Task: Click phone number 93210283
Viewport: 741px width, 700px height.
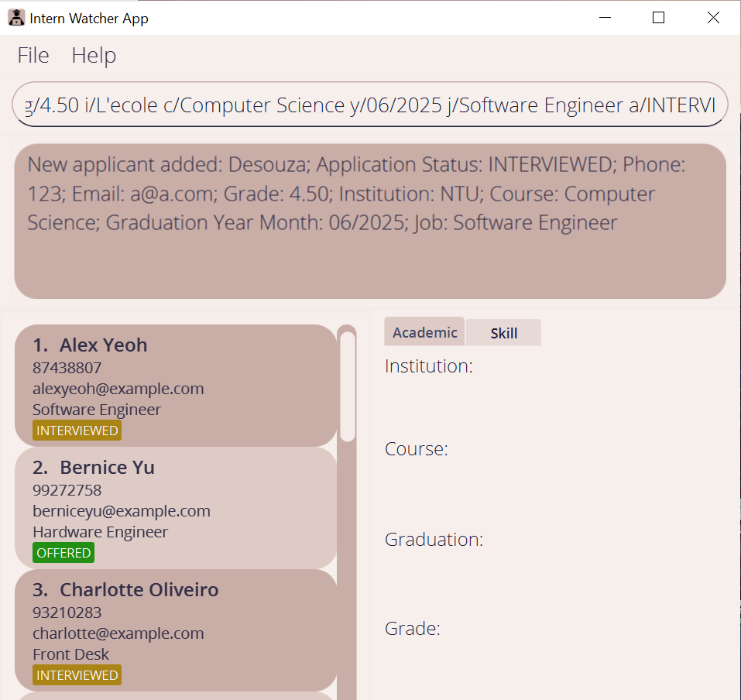Action: (67, 612)
